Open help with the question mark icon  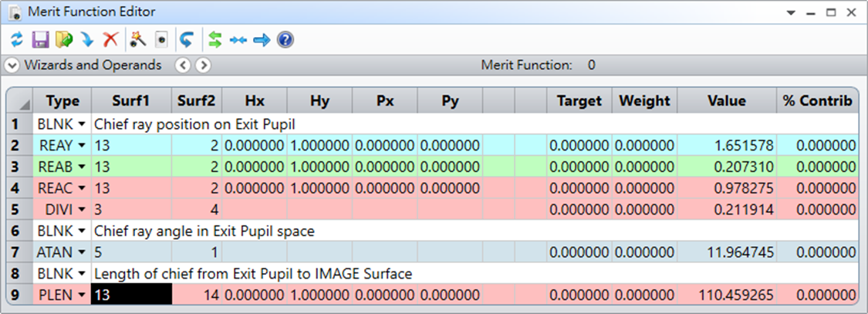pos(285,40)
